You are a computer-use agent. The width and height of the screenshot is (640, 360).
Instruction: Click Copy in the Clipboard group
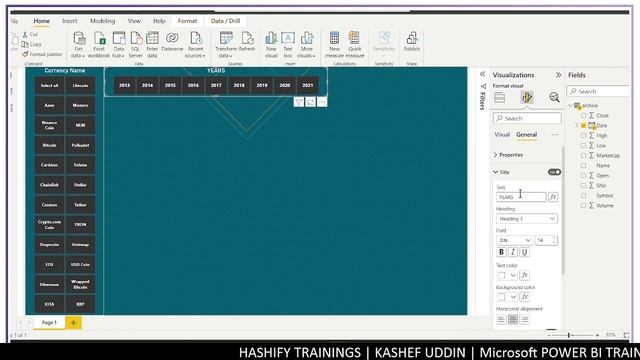[32, 44]
